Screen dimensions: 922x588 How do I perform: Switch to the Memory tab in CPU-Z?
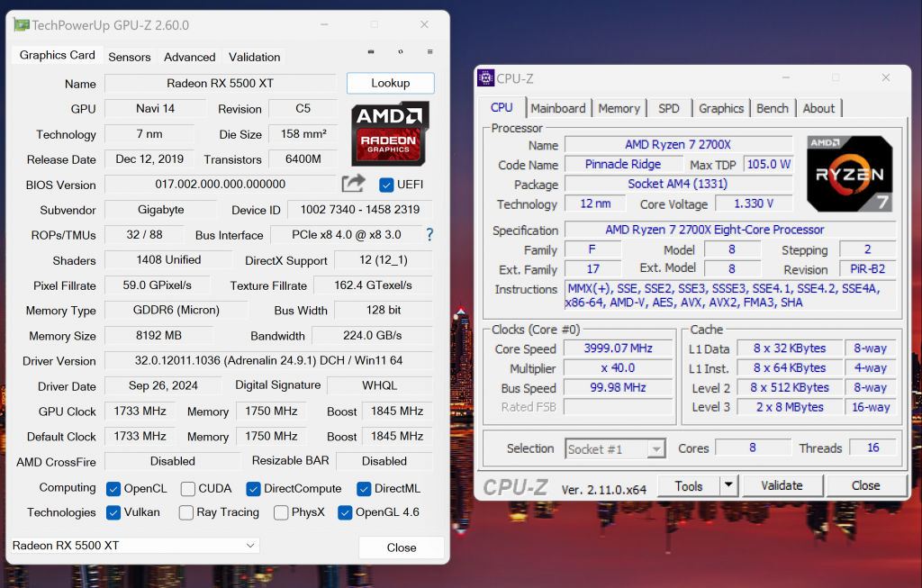pyautogui.click(x=619, y=109)
